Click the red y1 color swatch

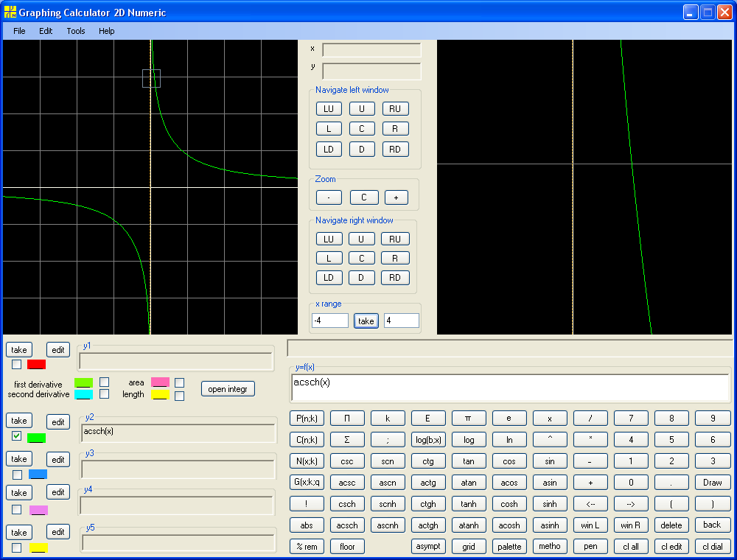tap(36, 364)
